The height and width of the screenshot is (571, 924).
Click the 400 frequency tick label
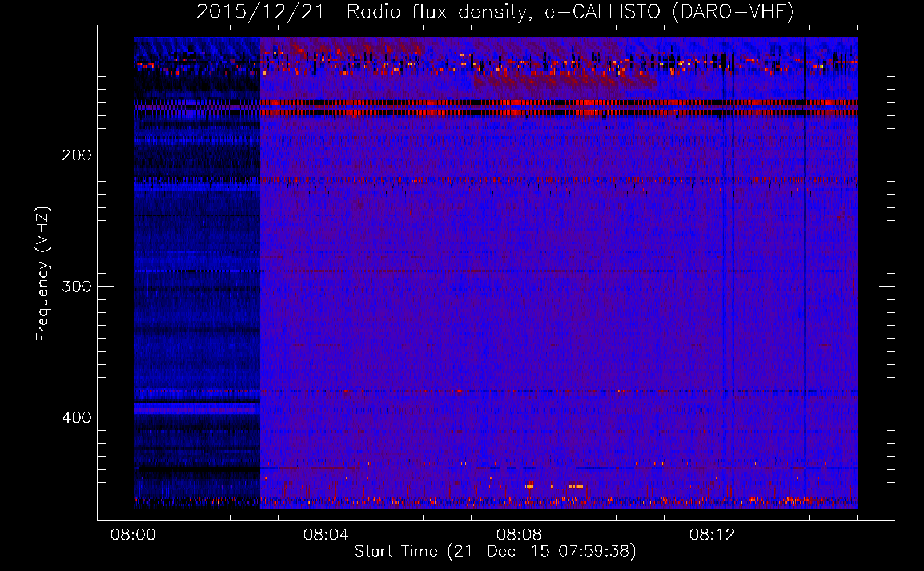77,417
